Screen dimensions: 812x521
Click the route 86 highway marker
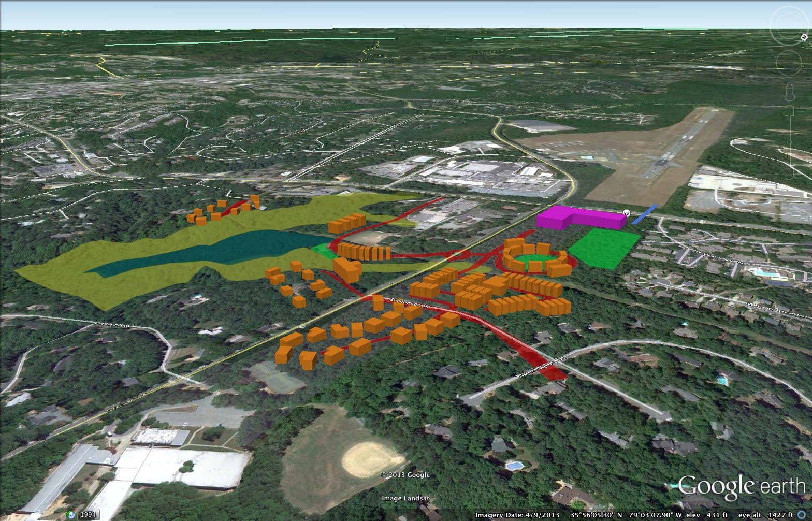point(627,213)
